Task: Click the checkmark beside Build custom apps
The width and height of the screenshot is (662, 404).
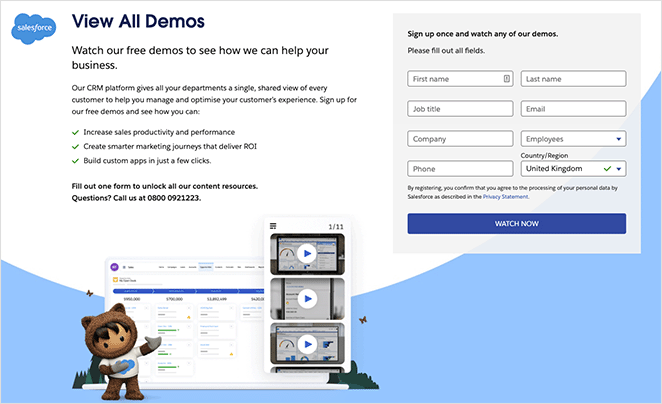Action: 76,161
